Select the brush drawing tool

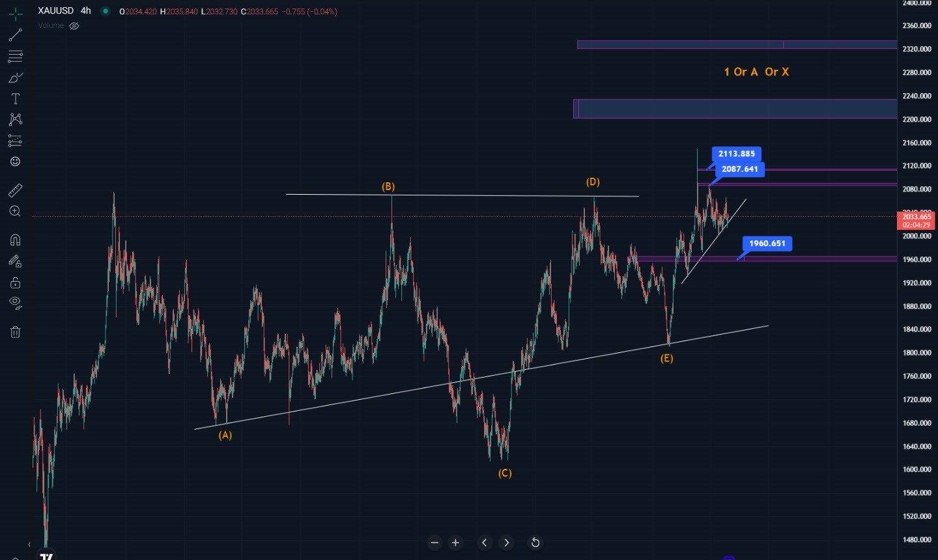pyautogui.click(x=15, y=77)
